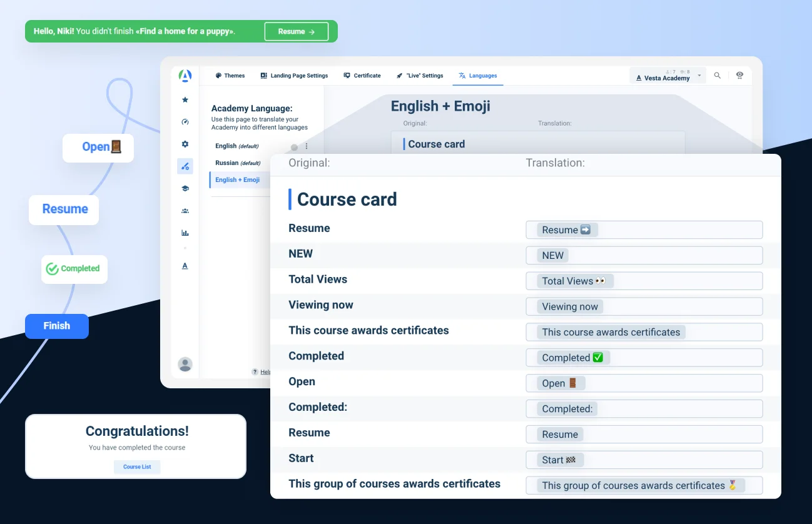Screen dimensions: 812x524
Task: Open the courses graduation cap icon
Action: point(185,188)
